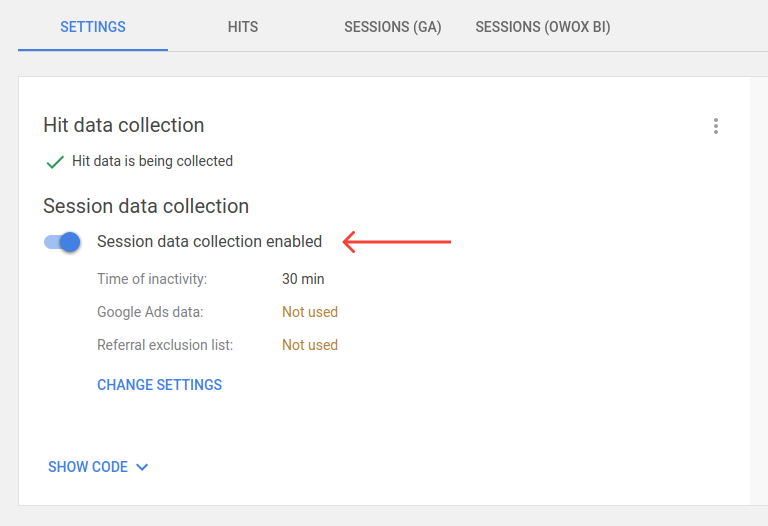Expand the SHOW CODE chevron arrow
This screenshot has width=768, height=526.
pos(142,467)
